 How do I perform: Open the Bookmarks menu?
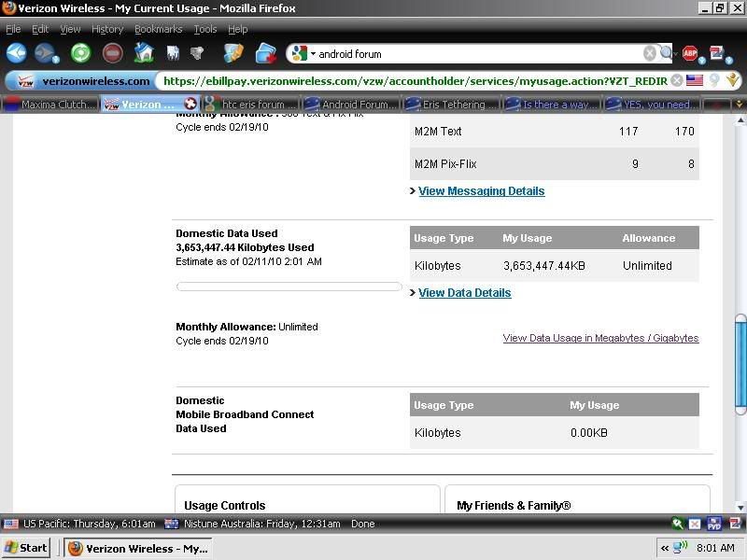[x=158, y=29]
